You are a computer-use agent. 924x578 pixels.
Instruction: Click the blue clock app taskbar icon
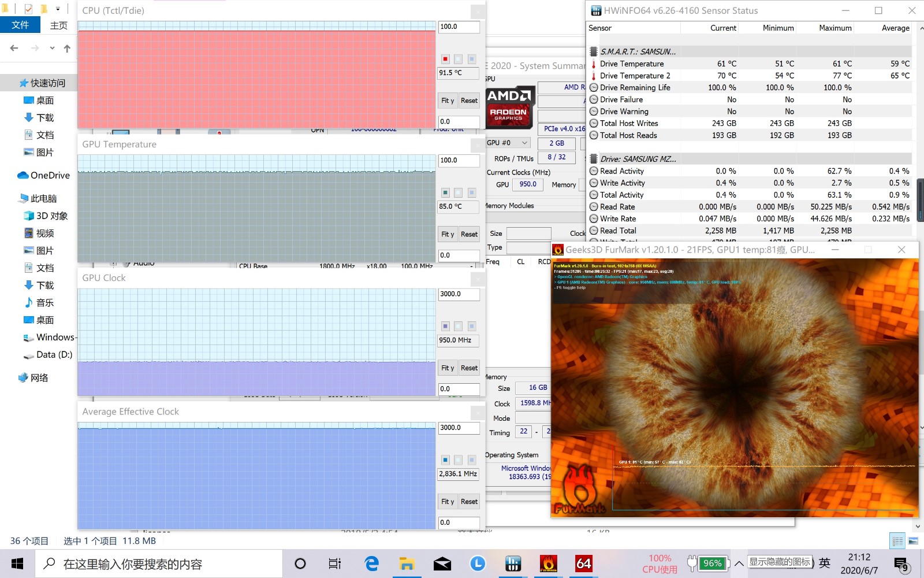point(478,563)
